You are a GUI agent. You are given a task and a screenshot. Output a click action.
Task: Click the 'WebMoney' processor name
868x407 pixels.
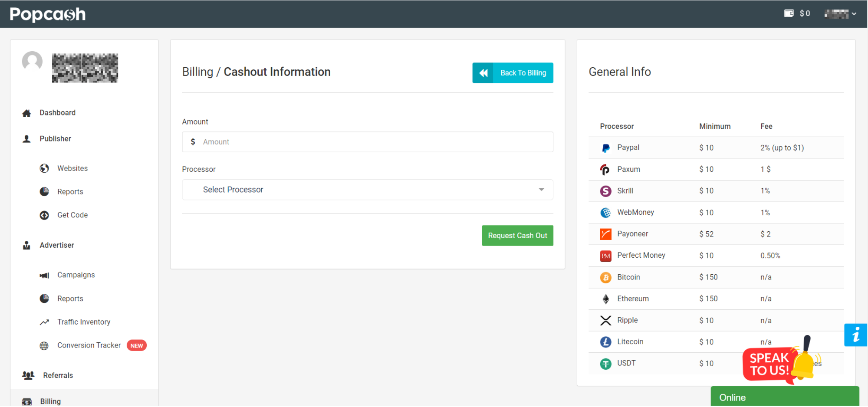pos(635,212)
